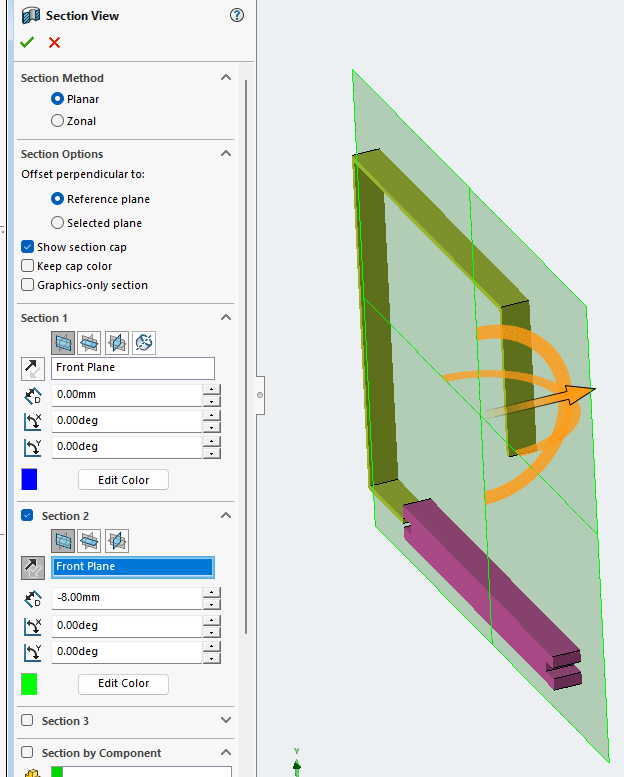This screenshot has height=777, width=624.
Task: Choose the Selected plane offset option
Action: (x=58, y=223)
